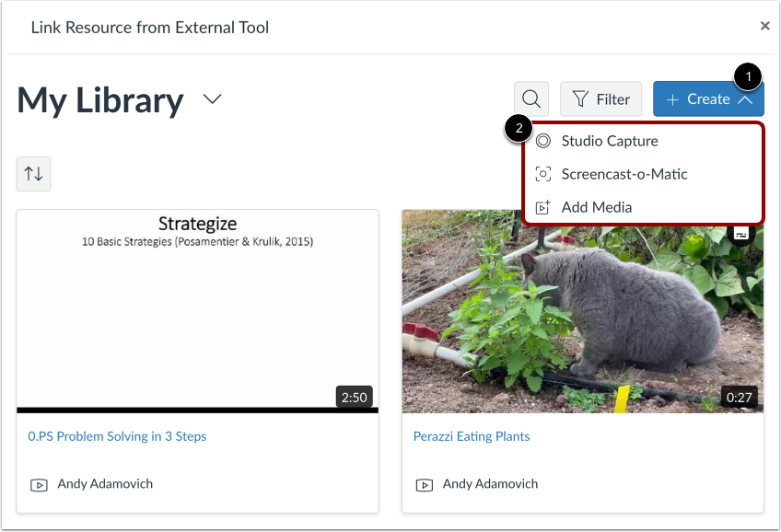Screen dimensions: 781x532
Task: Open the 0.PS Problem Solving in 3 Steps link
Action: 117,436
